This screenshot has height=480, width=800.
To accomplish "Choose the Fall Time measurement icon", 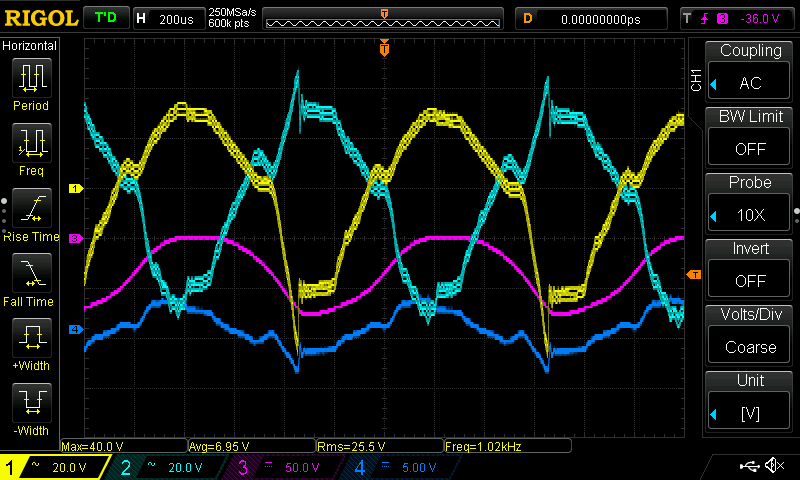I will pos(31,272).
